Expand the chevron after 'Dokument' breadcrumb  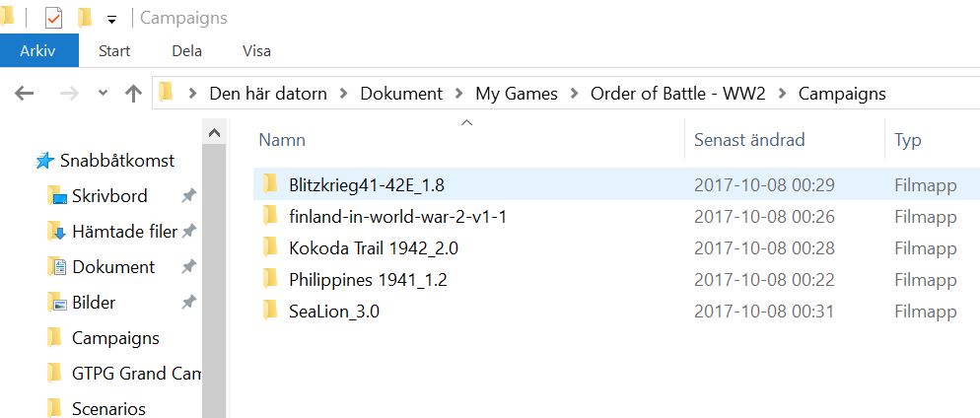tap(459, 94)
